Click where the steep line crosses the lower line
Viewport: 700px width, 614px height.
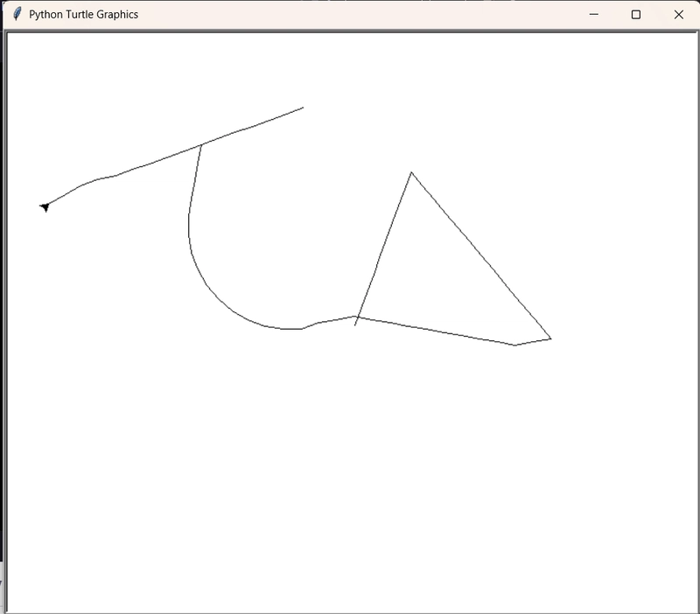pos(357,317)
